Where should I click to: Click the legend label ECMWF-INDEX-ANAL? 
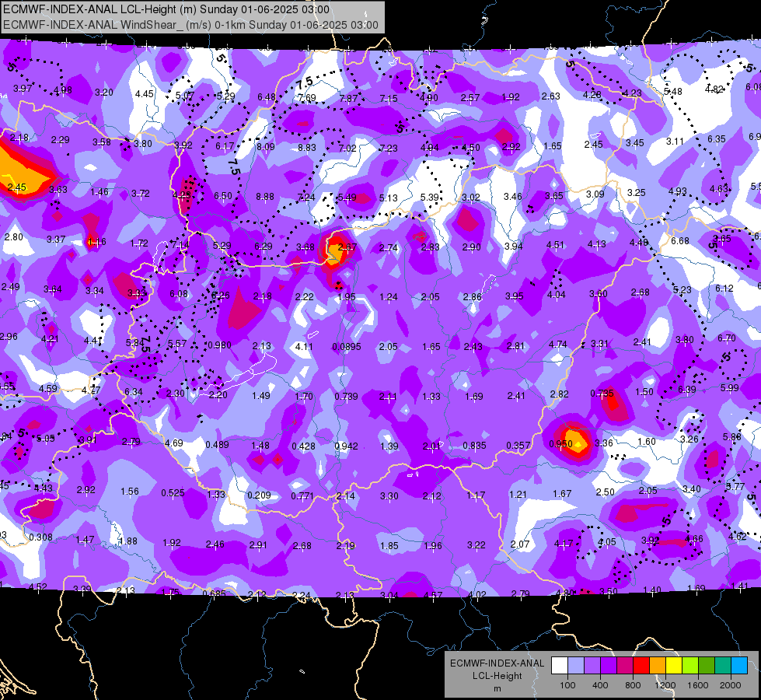(497, 663)
